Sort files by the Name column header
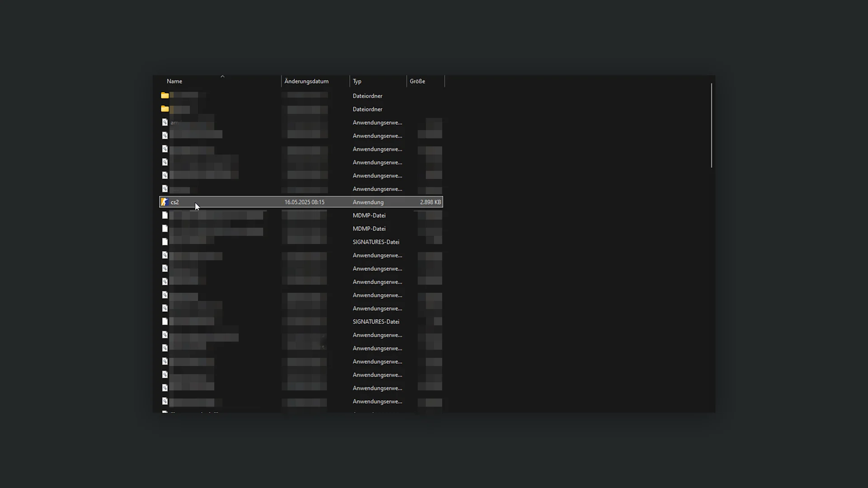This screenshot has height=488, width=868. point(175,81)
